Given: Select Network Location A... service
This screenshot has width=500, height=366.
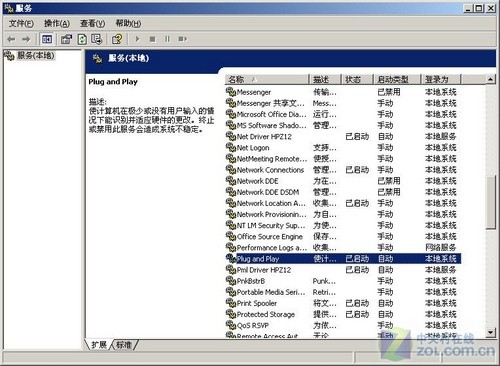Looking at the screenshot, I should tap(271, 203).
